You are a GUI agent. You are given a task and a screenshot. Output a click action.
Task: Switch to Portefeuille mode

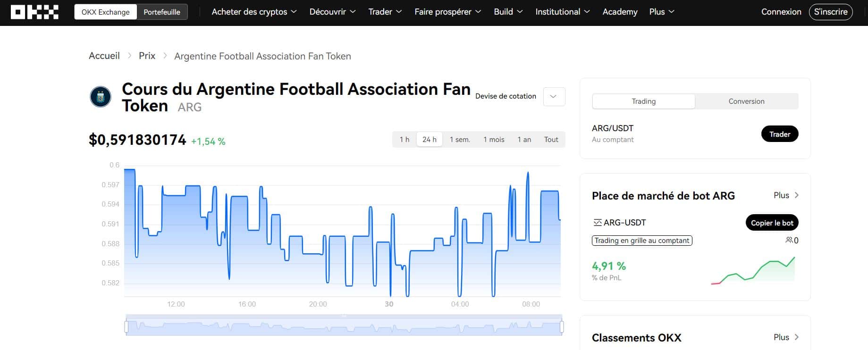click(x=162, y=12)
